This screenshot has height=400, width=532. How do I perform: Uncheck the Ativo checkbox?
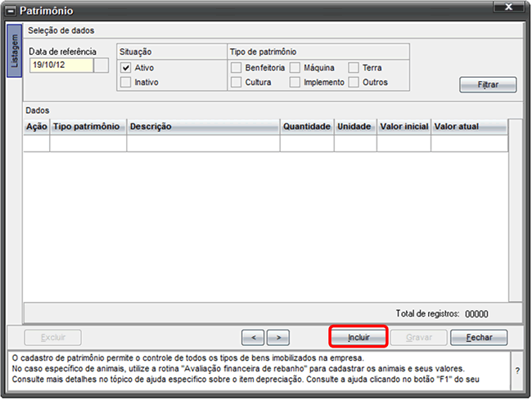[x=125, y=68]
